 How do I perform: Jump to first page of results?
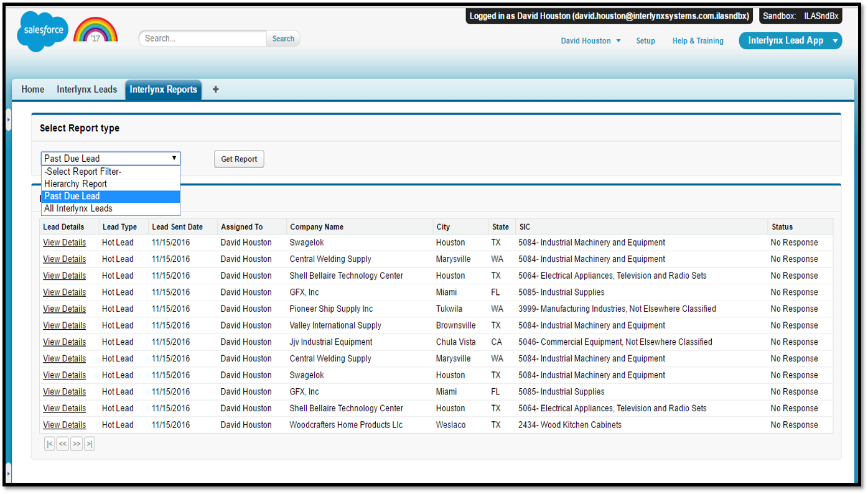[x=50, y=444]
